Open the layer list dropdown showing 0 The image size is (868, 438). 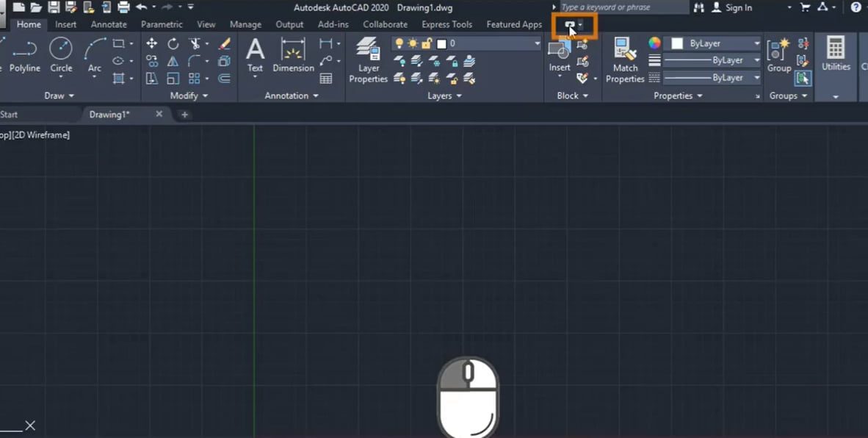466,43
